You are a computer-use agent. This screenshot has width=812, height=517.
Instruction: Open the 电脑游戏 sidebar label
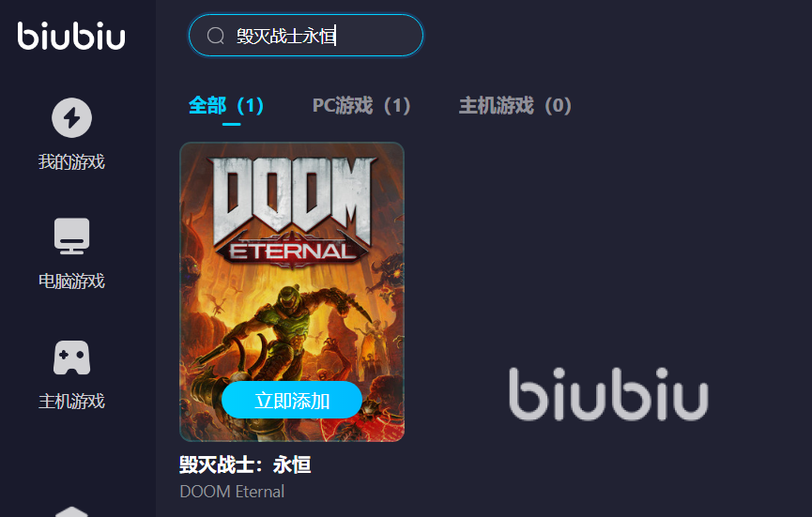72,281
